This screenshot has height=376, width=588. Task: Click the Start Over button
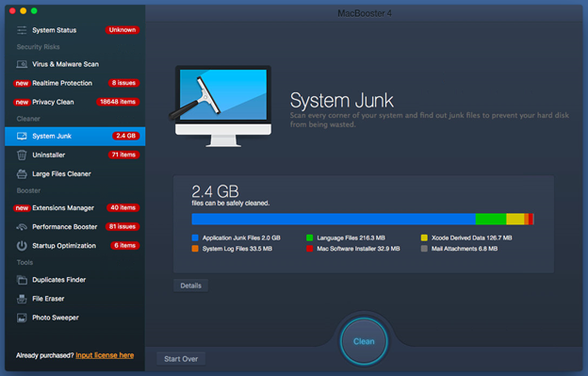click(181, 359)
